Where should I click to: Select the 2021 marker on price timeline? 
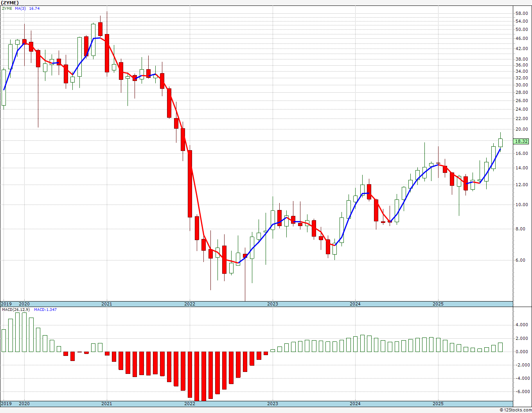pos(107,304)
